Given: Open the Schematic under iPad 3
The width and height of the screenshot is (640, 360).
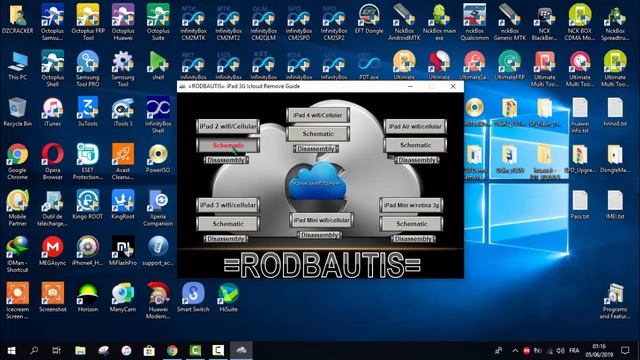Looking at the screenshot, I should 228,224.
